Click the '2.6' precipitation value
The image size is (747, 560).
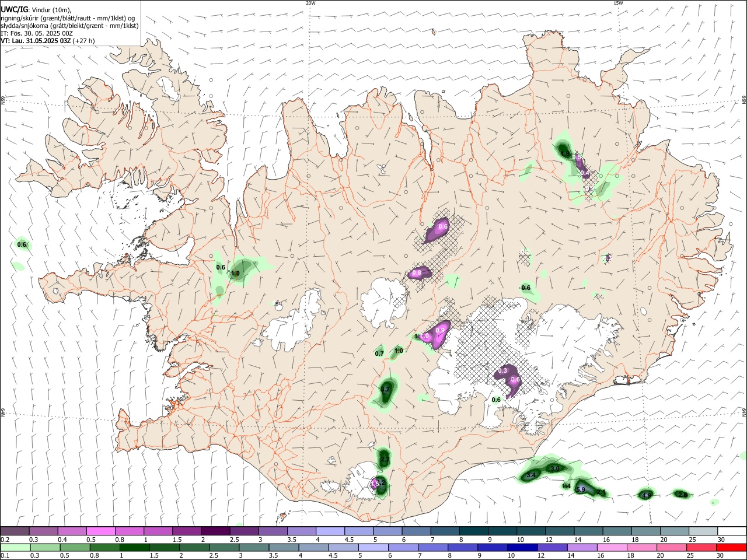[x=682, y=494]
